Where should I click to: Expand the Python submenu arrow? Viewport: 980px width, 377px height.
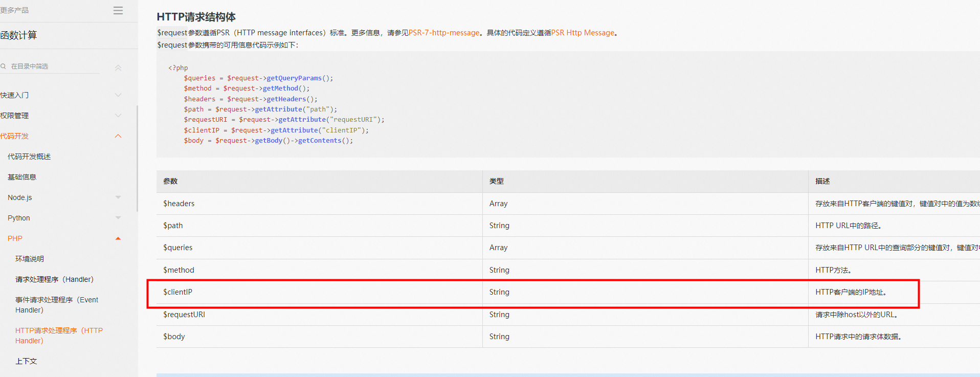[x=118, y=218]
